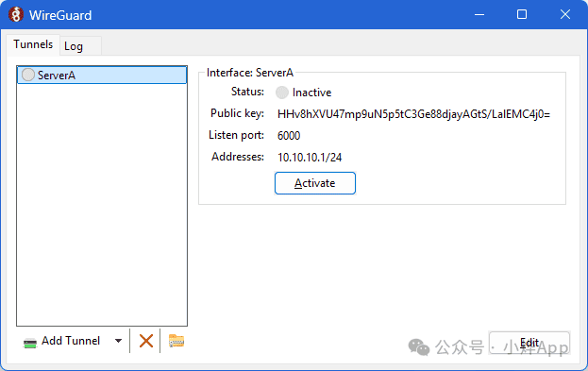Minimize the WireGuard window
Viewport: 588px width, 371px height.
coord(479,14)
